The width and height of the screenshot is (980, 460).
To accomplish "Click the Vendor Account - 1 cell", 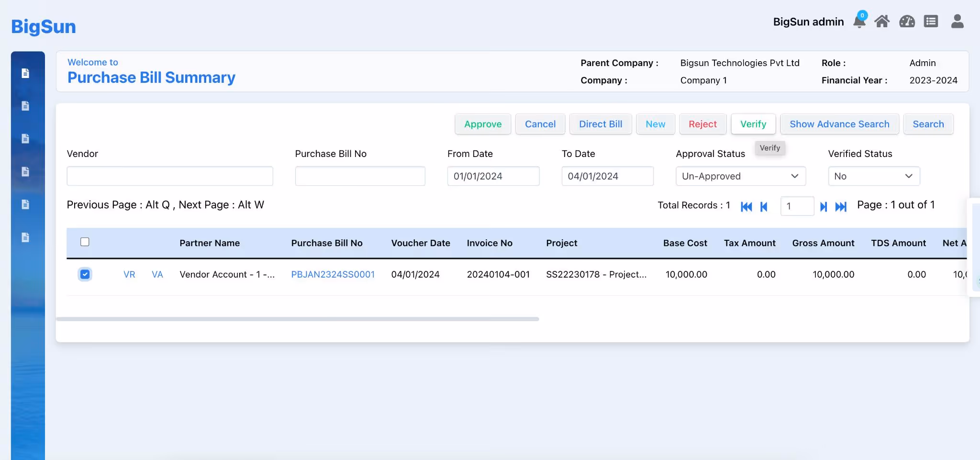I will click(x=227, y=274).
